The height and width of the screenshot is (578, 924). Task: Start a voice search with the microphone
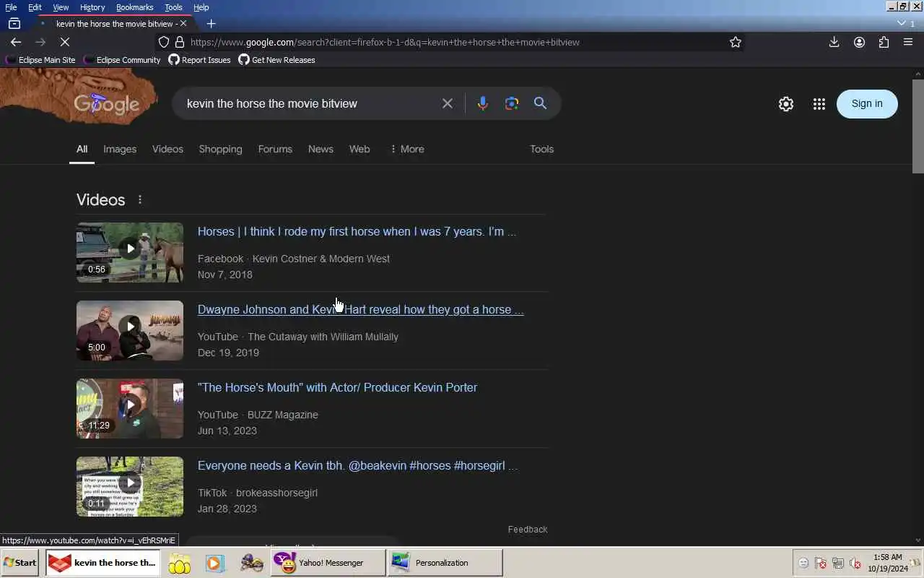pos(483,103)
